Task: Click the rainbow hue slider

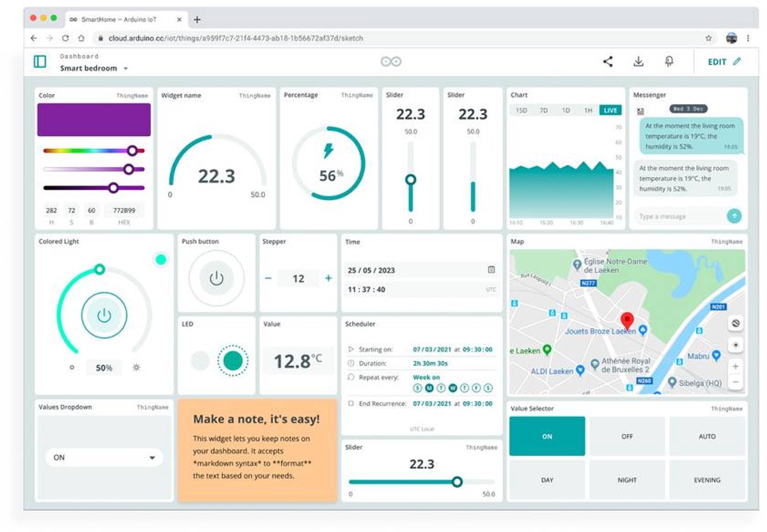Action: [93, 151]
